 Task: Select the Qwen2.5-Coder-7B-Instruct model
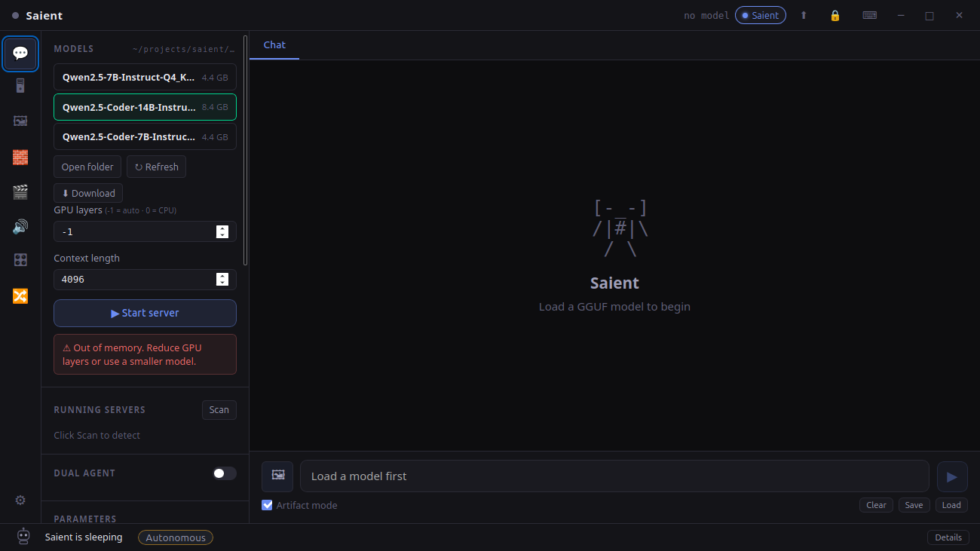click(x=145, y=137)
